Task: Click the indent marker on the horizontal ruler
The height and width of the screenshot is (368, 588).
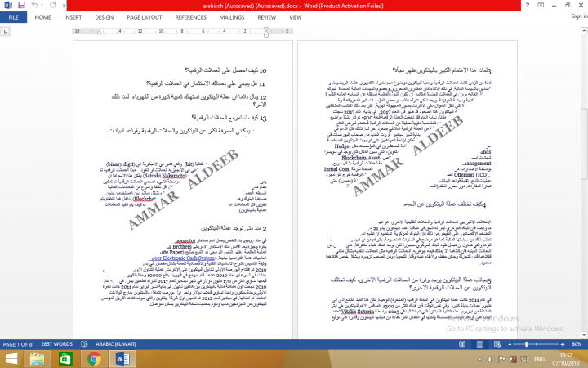Action: tap(266, 32)
